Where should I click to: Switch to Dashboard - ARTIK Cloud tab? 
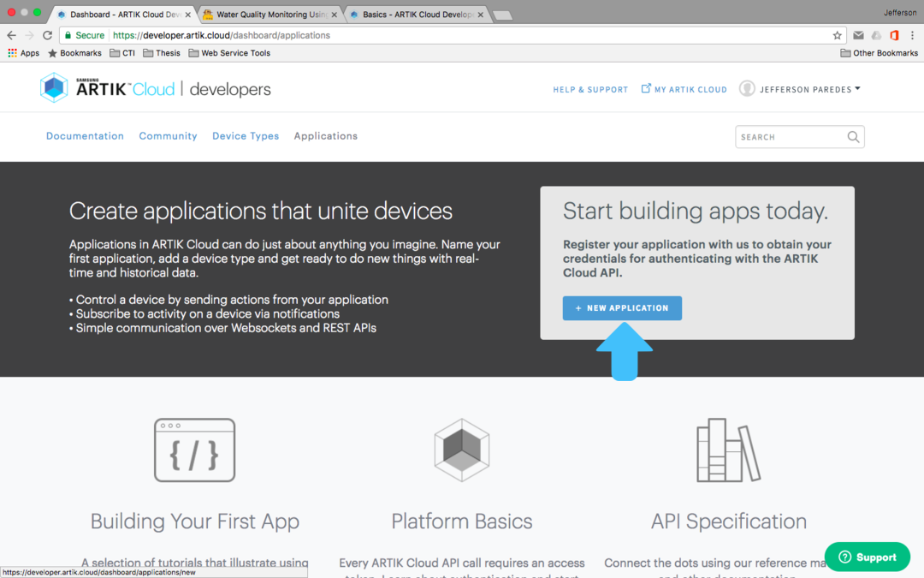(x=124, y=15)
